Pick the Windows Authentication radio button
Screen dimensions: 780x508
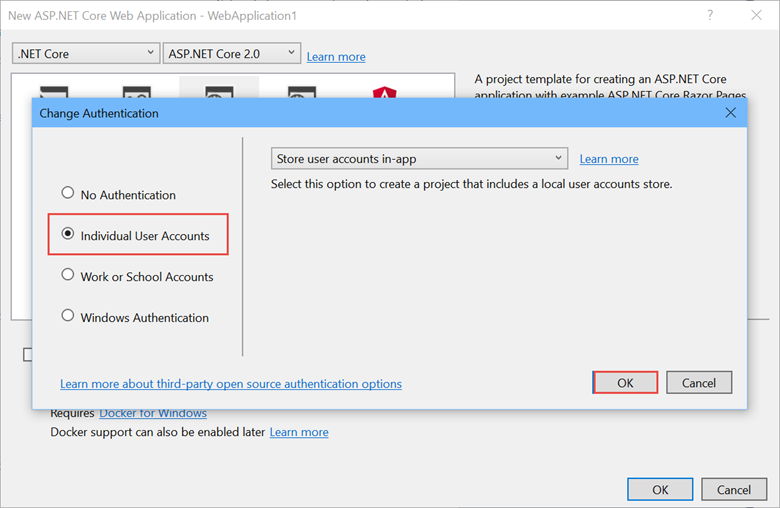[68, 317]
